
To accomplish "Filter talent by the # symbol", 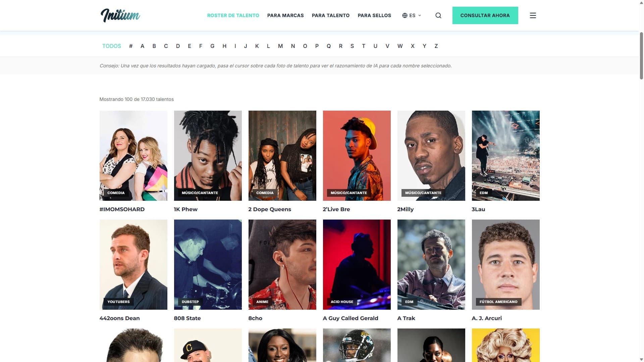I will [130, 46].
